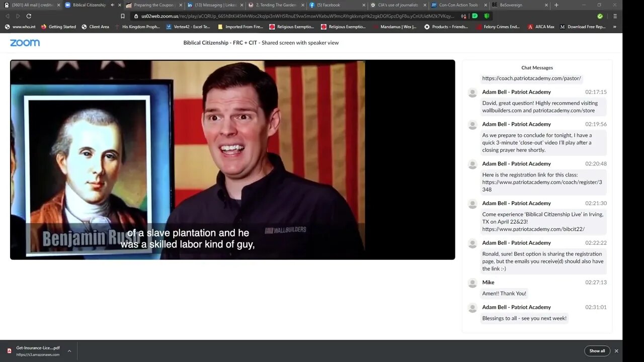Click the Zoom logo
The width and height of the screenshot is (644, 362).
click(x=25, y=43)
